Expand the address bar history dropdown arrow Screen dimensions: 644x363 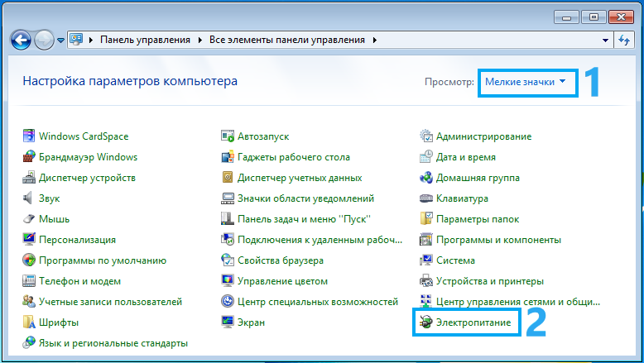coord(605,41)
